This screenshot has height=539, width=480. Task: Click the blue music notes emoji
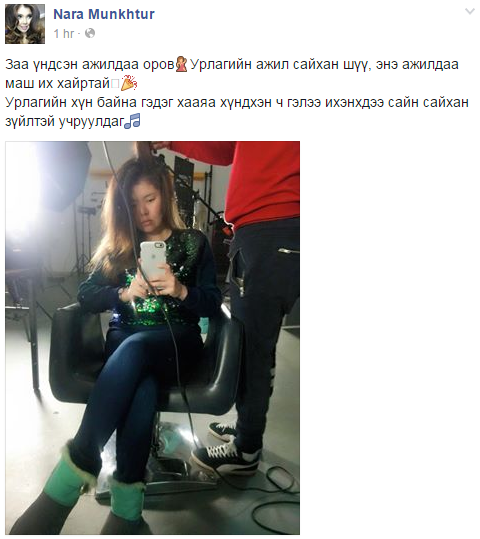tap(132, 121)
